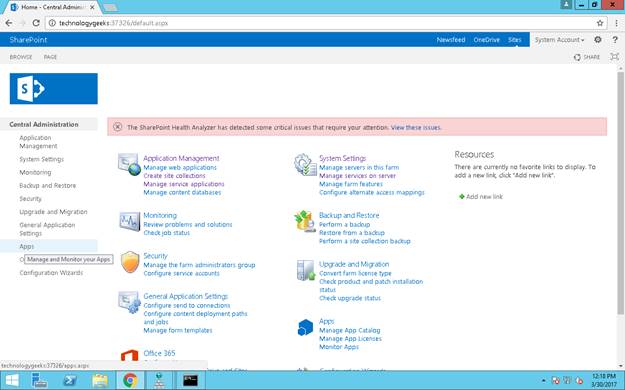Dismiss the Health Analyzer alert X icon
This screenshot has width=625, height=390.
point(117,127)
